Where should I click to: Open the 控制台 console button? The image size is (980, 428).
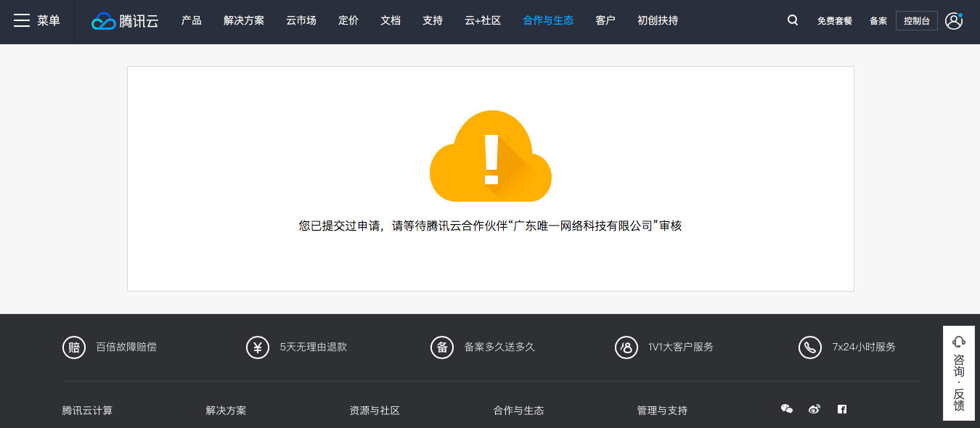(x=917, y=20)
